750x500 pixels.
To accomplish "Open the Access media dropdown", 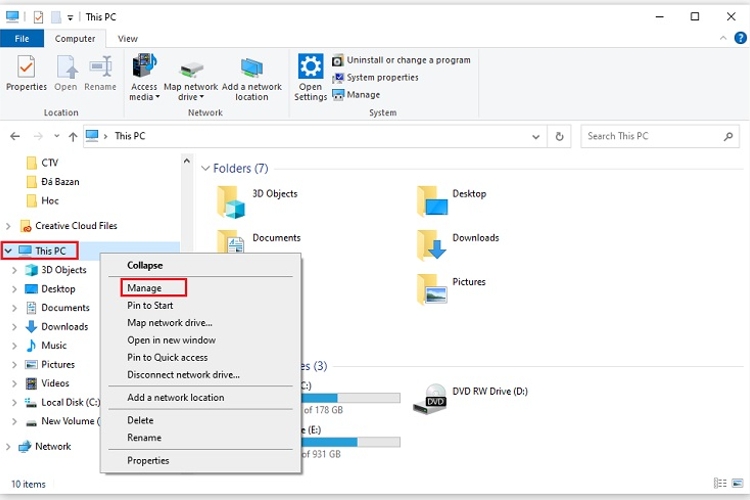I will point(144,78).
